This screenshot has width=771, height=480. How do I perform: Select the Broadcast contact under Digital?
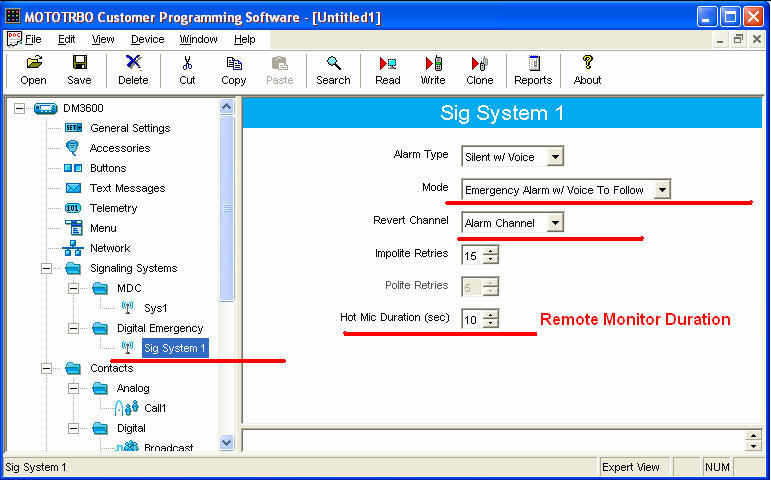[168, 448]
